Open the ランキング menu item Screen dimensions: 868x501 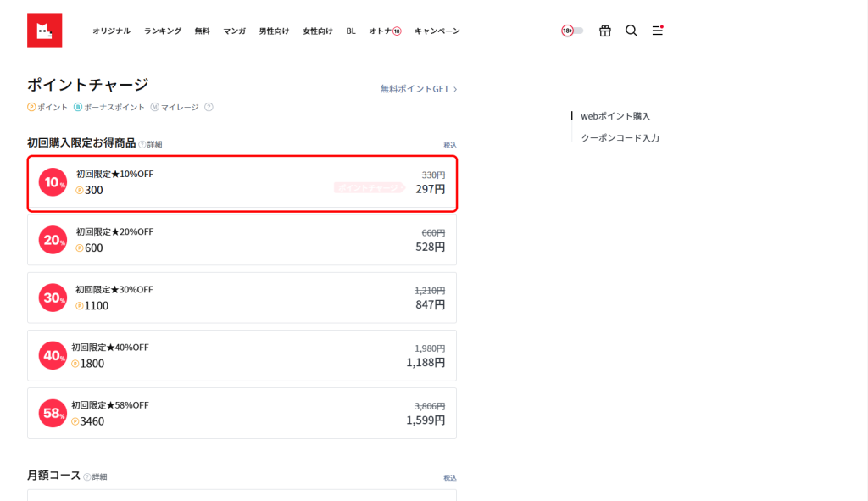point(162,31)
